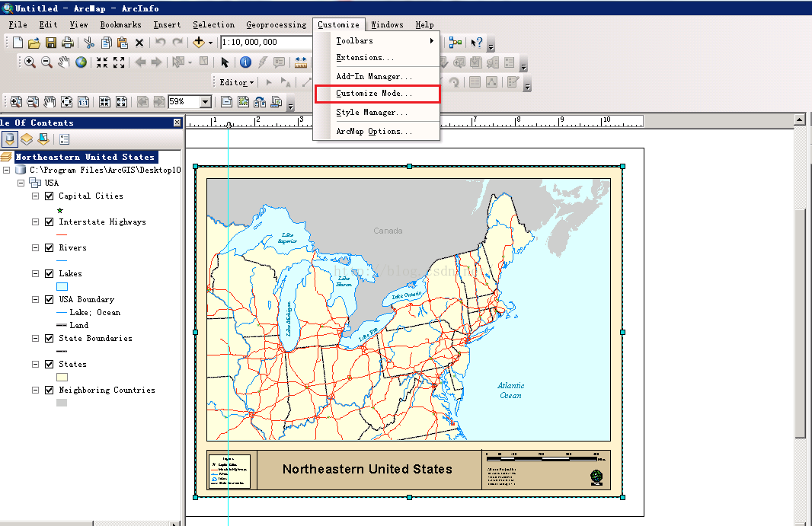Open the layout zoom percentage dropdown
The image size is (812, 526).
(206, 101)
